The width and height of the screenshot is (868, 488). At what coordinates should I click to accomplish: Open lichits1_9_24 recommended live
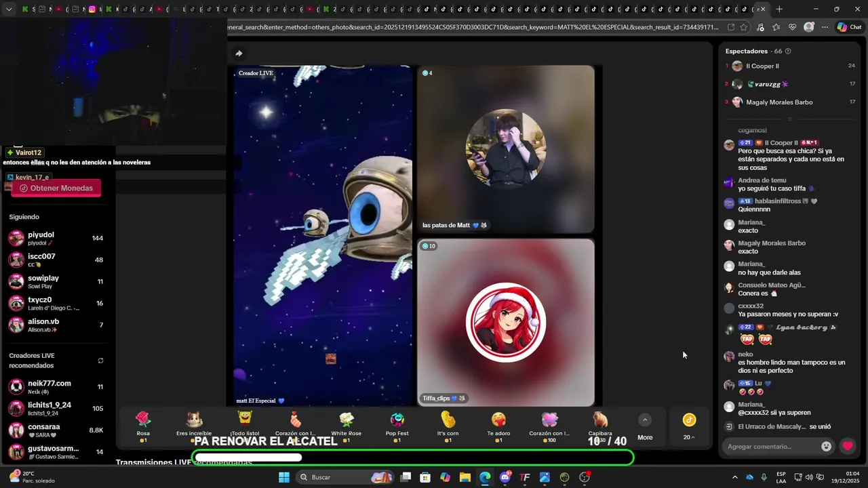(x=56, y=409)
